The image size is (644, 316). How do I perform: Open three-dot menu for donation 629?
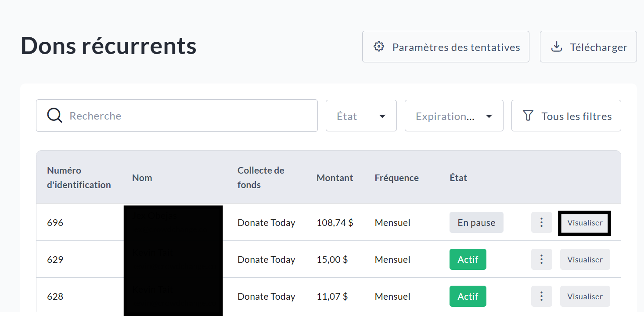541,259
